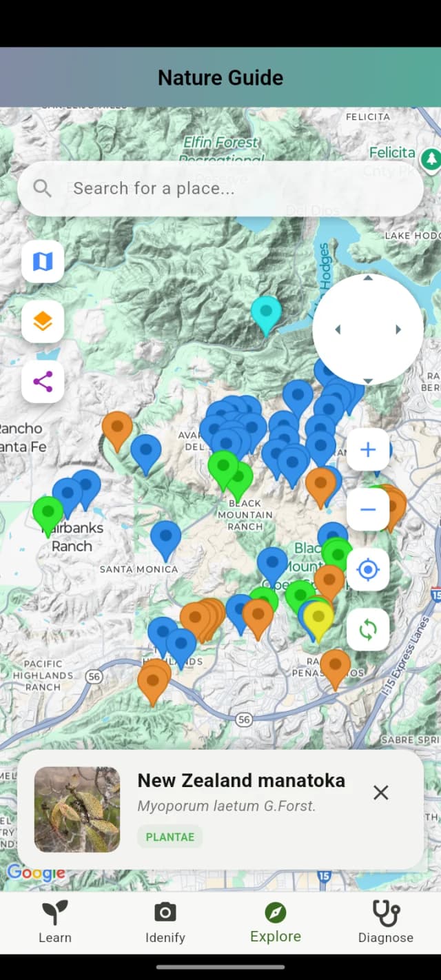Zoom out with the minus button
Image resolution: width=441 pixels, height=980 pixels.
pos(368,509)
